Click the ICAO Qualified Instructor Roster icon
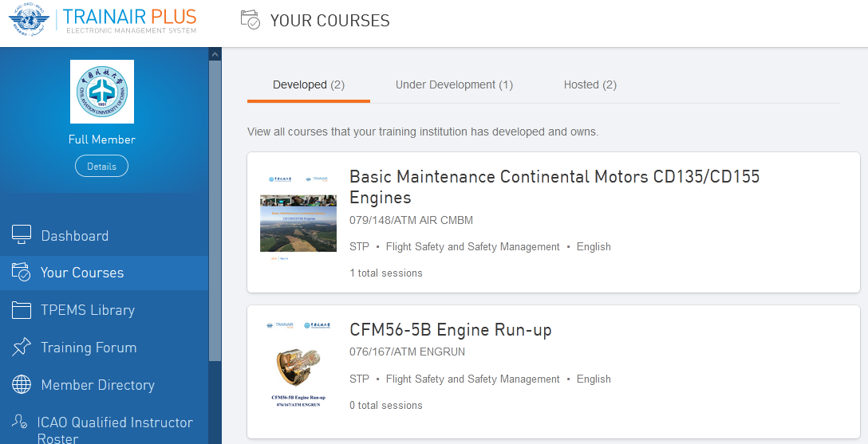 tap(20, 422)
